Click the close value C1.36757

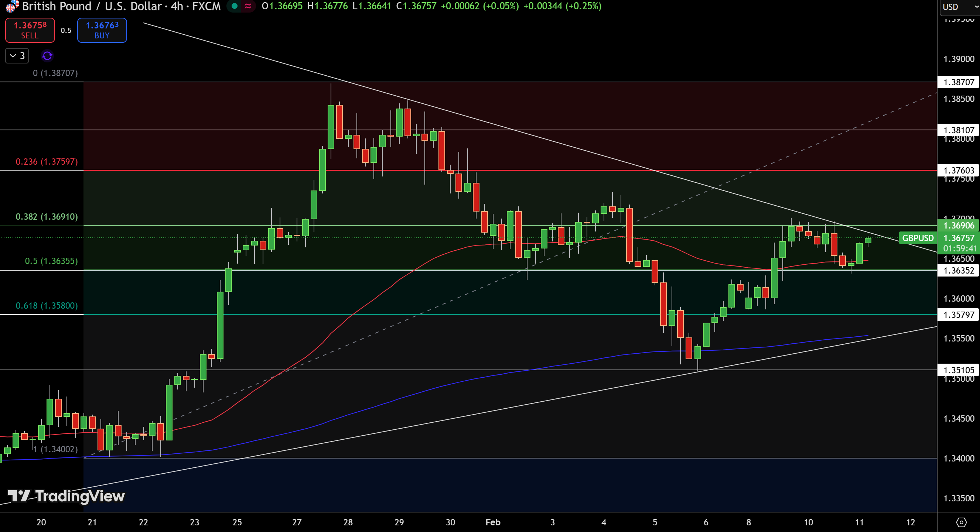(x=416, y=6)
